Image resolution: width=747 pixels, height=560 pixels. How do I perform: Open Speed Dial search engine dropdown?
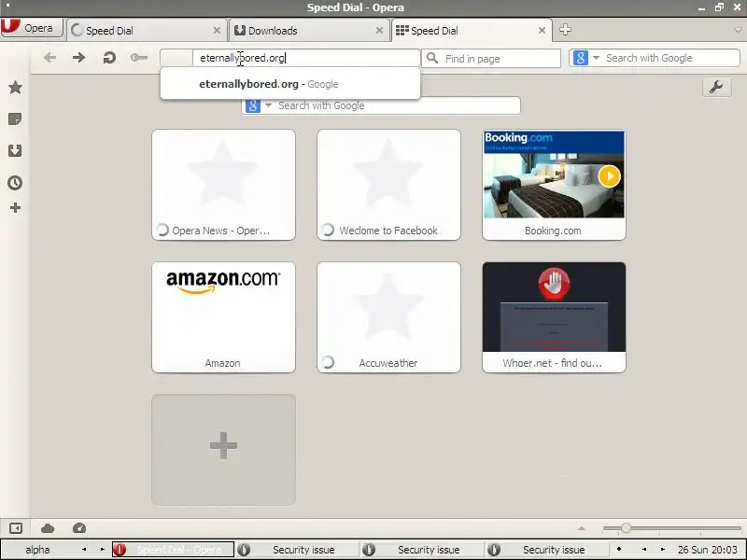coord(268,105)
